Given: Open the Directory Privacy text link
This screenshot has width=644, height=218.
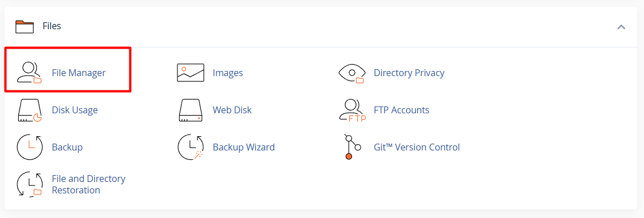Looking at the screenshot, I should click(409, 73).
